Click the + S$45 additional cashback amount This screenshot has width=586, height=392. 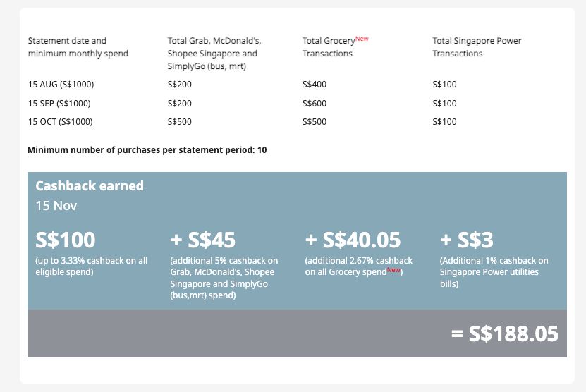[x=203, y=240]
